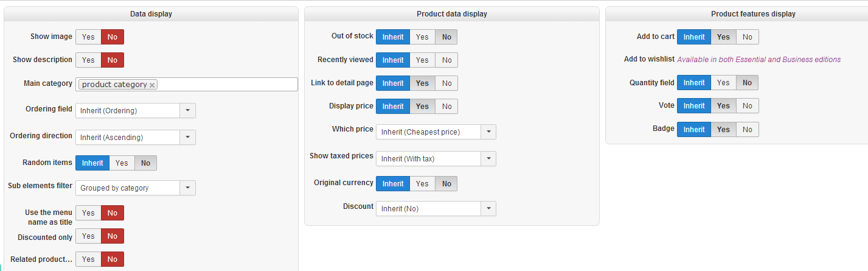Set Link to detail page to No
868x271 pixels.
(446, 83)
